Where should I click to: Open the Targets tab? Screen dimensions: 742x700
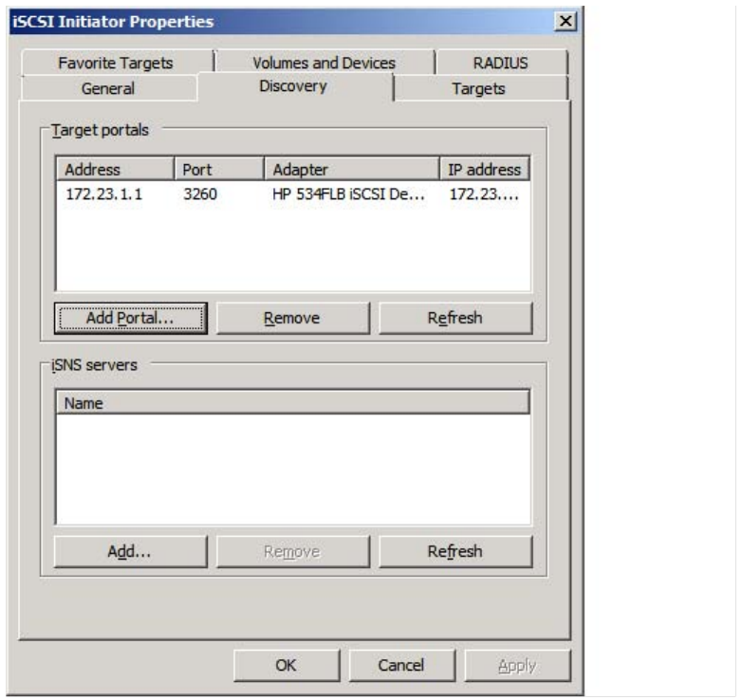(x=479, y=88)
